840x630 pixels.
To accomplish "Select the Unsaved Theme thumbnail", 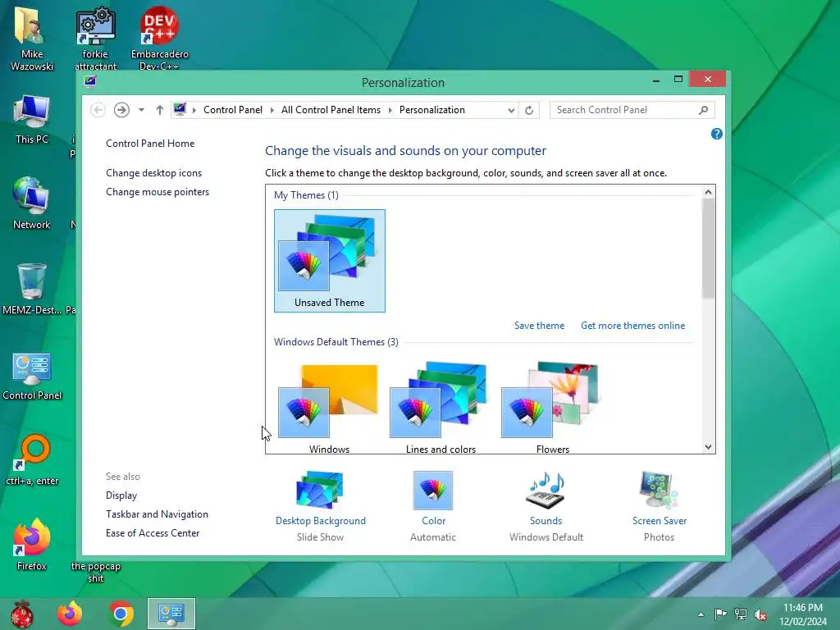I will click(330, 260).
